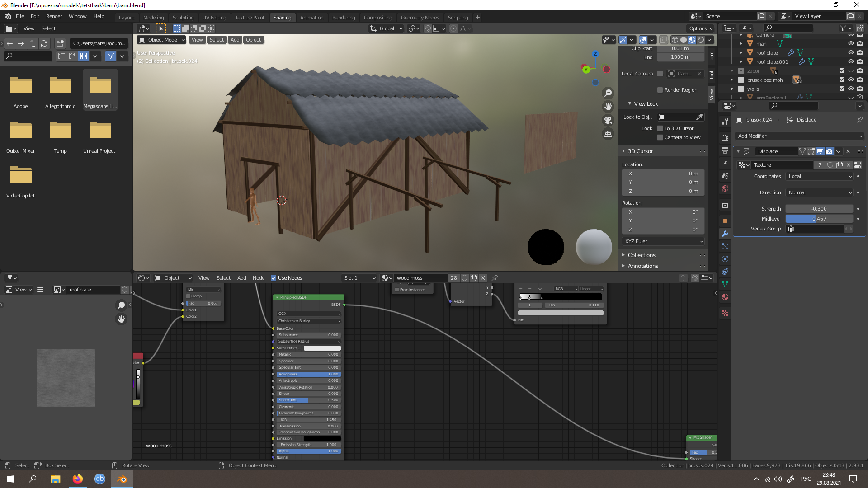Enable the Render Region checkbox
The image size is (868, 488).
click(660, 90)
